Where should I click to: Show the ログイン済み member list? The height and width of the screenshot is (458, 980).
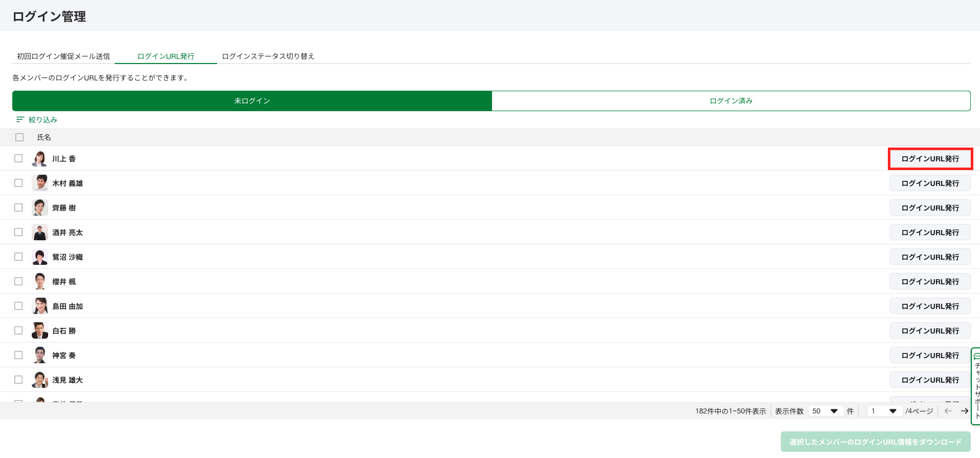point(731,101)
